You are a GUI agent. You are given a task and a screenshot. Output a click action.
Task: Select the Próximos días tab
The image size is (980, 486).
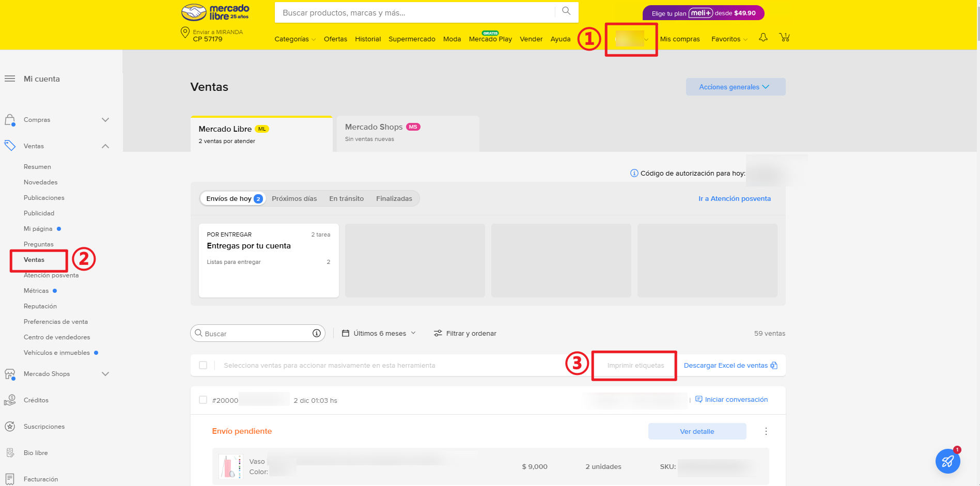coord(294,198)
